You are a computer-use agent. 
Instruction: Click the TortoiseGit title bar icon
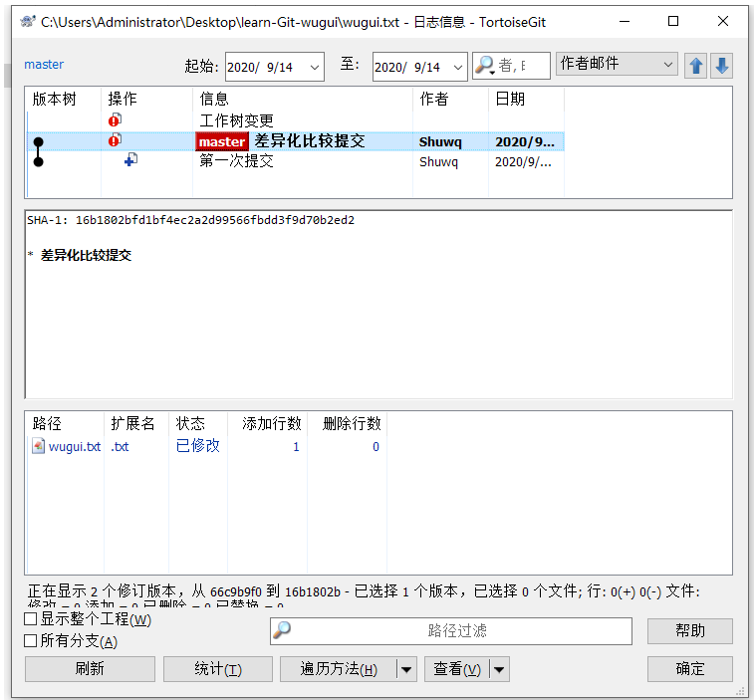tap(28, 21)
